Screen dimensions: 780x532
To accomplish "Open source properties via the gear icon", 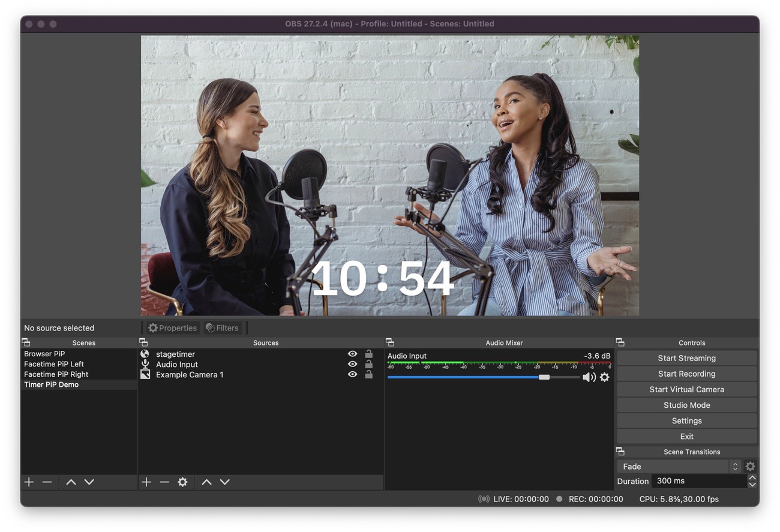I will point(183,482).
